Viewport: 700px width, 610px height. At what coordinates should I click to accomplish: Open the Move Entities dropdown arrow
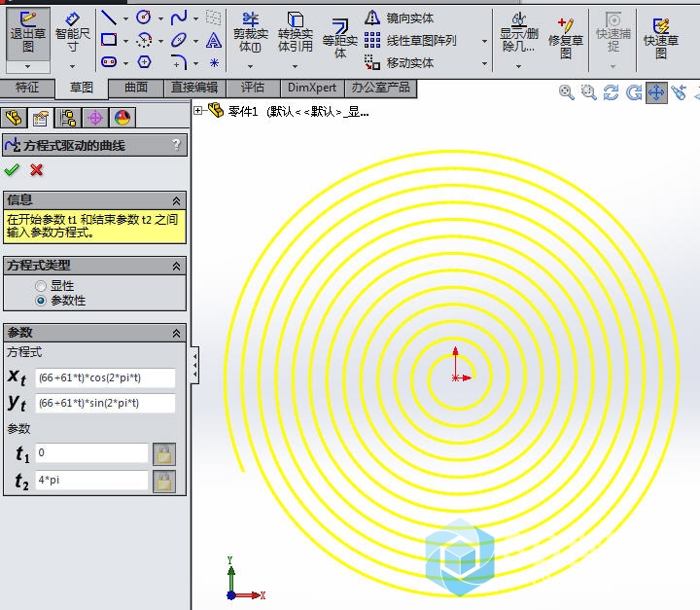484,63
